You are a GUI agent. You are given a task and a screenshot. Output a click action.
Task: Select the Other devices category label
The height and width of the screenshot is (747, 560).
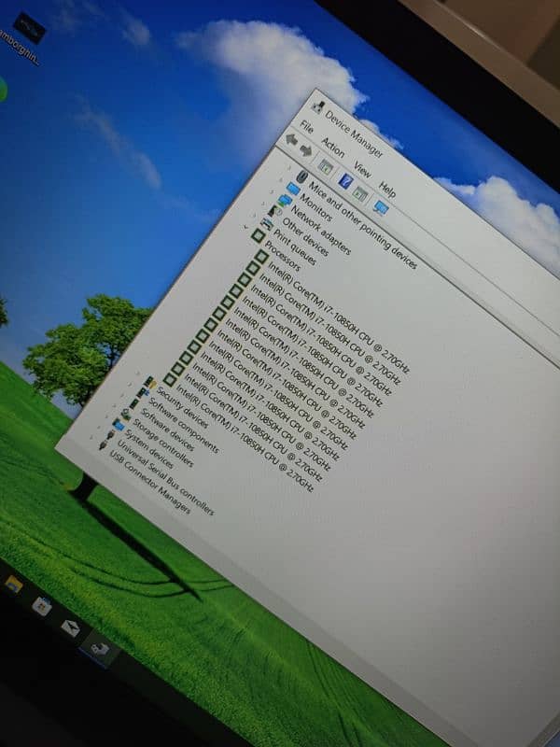click(305, 237)
